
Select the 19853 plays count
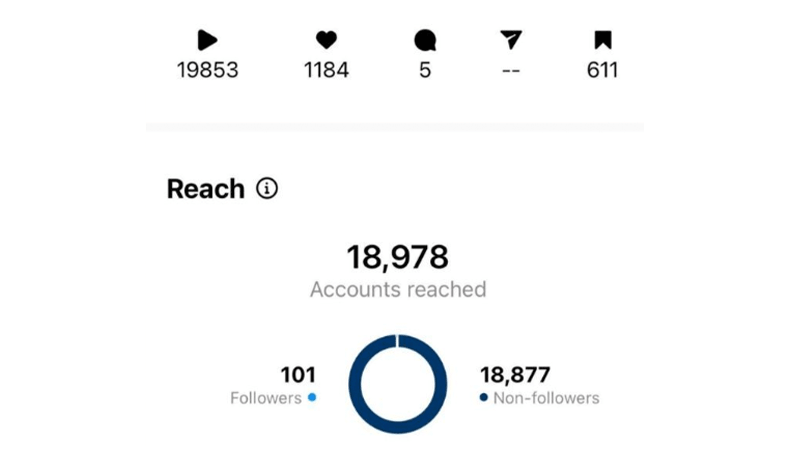[x=207, y=70]
